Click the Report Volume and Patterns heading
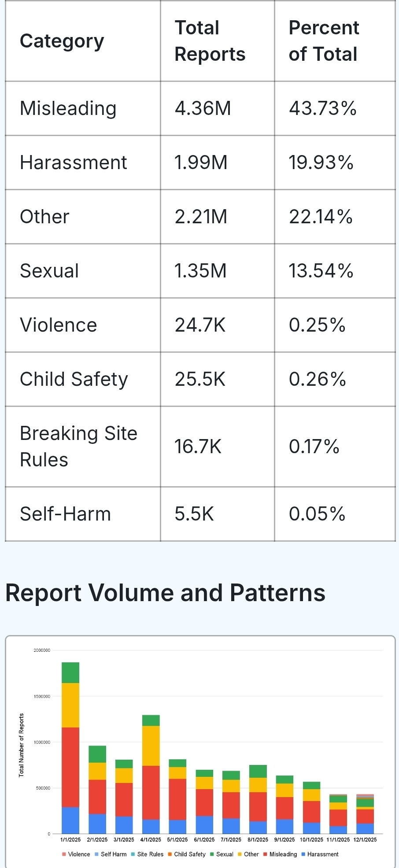This screenshot has width=399, height=868. coord(165,593)
